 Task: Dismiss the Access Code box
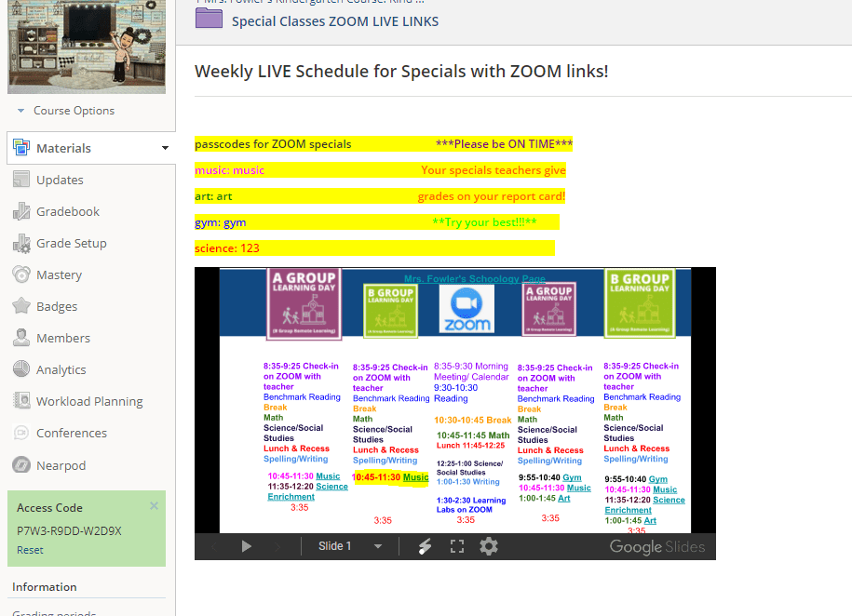click(154, 505)
